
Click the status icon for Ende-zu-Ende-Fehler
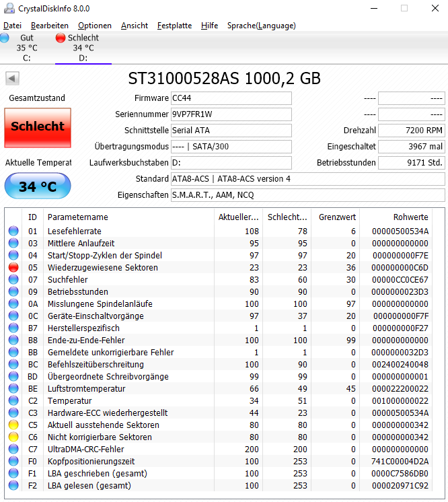pos(13,340)
